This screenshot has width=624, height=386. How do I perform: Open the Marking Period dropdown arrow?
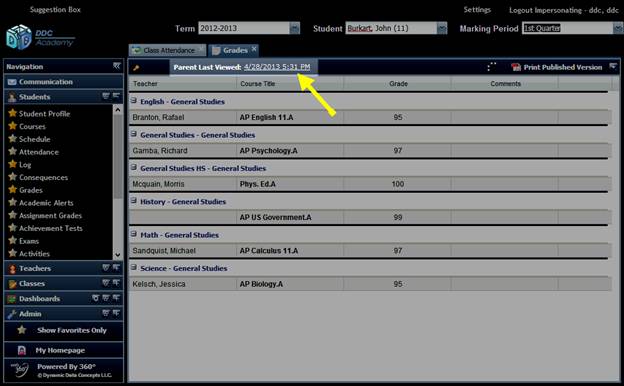[x=618, y=28]
